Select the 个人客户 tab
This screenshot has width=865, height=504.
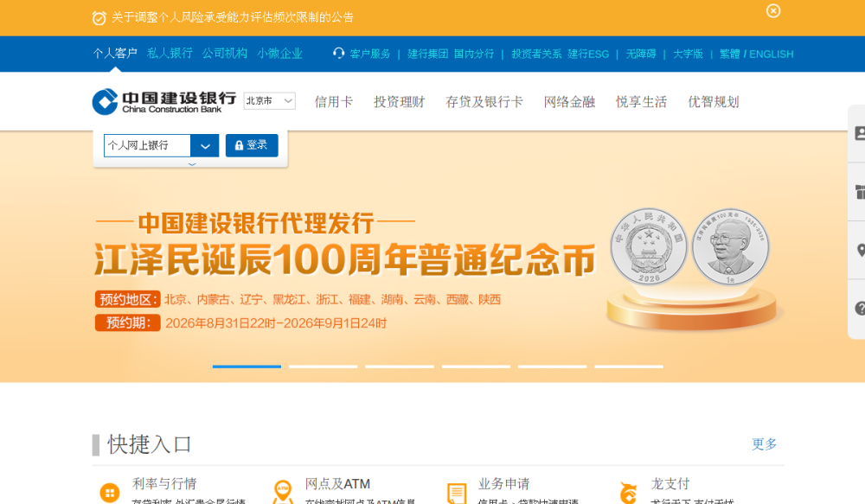click(115, 54)
